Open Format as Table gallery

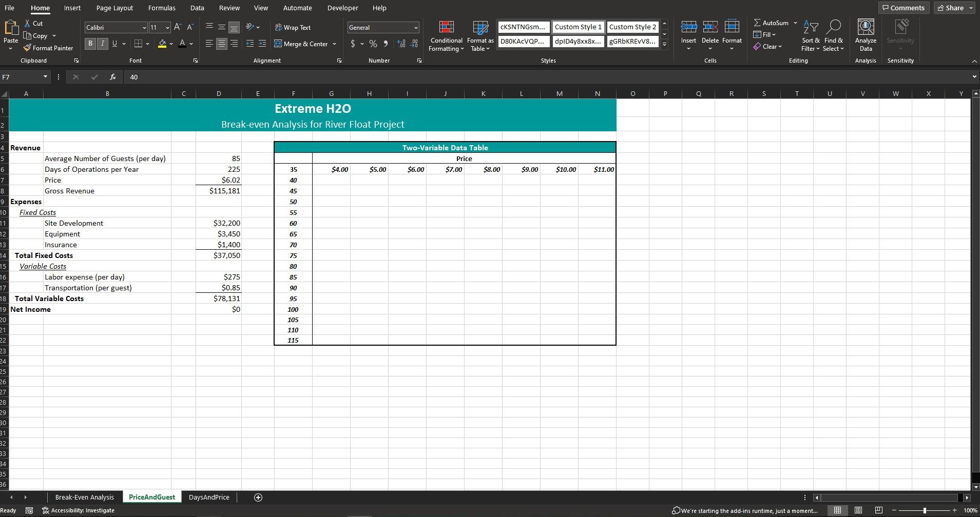[x=480, y=36]
